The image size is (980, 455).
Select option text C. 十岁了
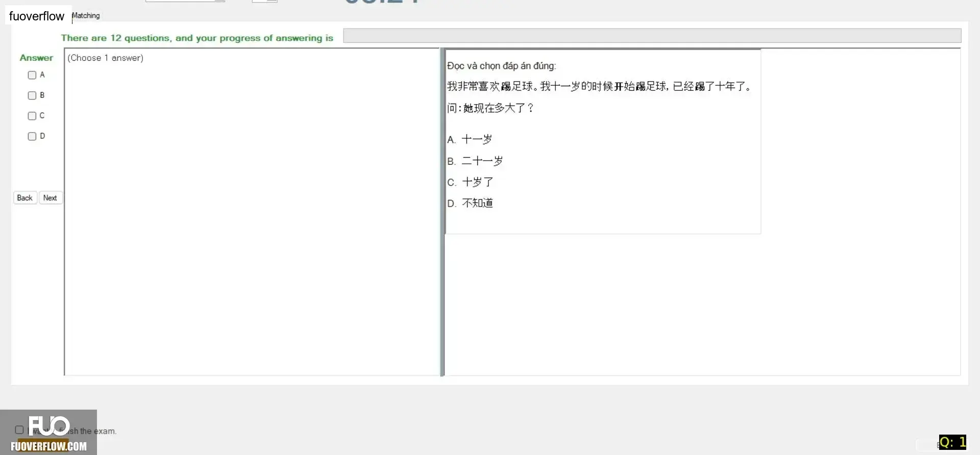tap(470, 182)
